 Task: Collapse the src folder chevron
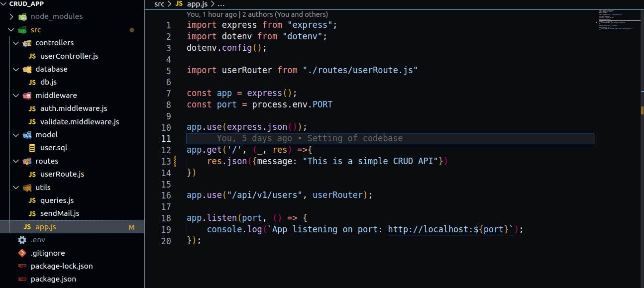pyautogui.click(x=11, y=30)
